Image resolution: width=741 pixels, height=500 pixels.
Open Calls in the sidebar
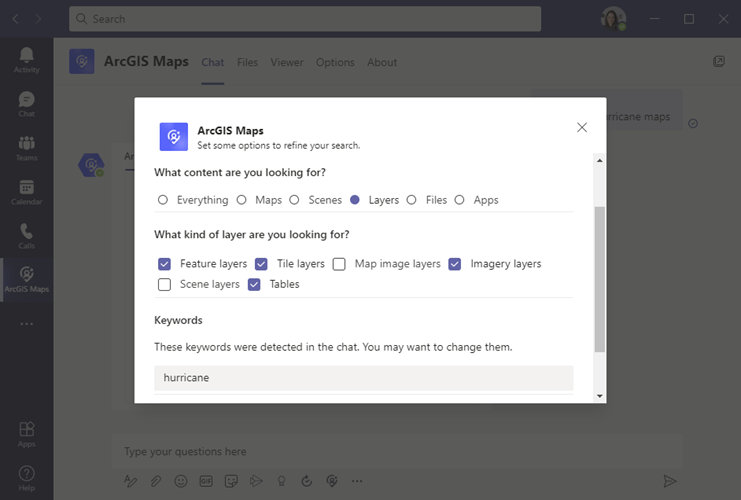[x=26, y=236]
